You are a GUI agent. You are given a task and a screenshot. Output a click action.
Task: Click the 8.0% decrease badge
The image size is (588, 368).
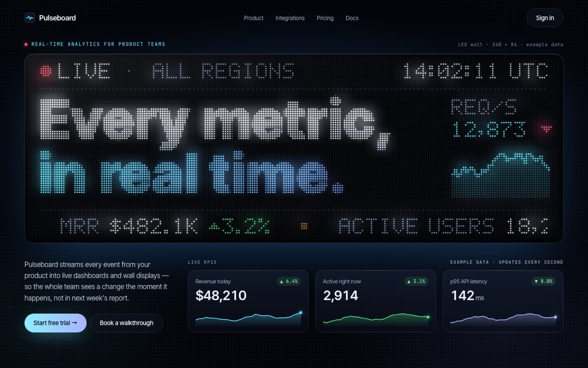pyautogui.click(x=543, y=281)
